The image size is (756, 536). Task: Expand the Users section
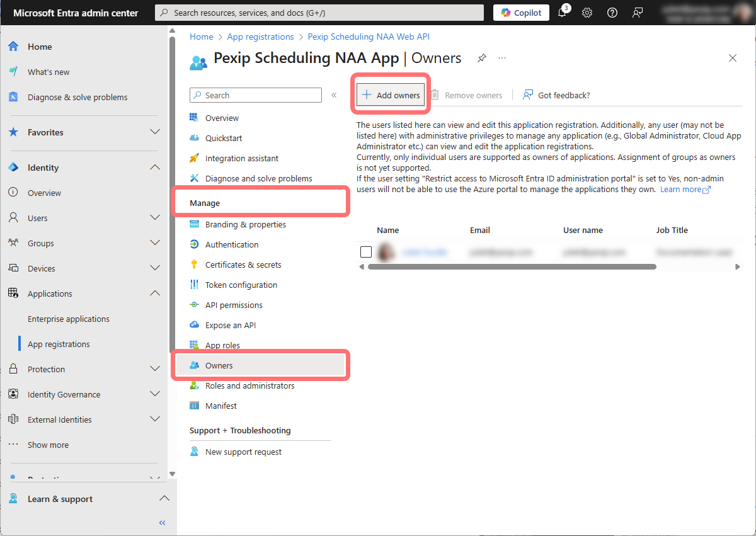click(154, 218)
